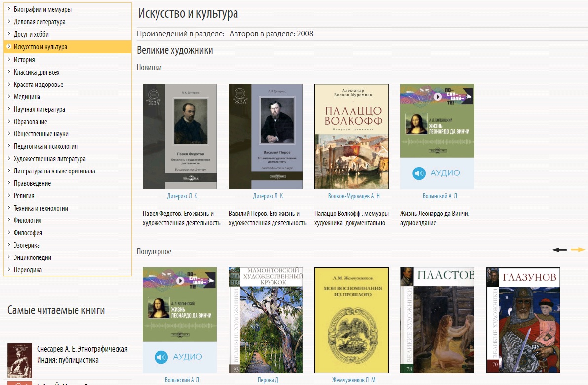
Task: Open author link Жемчужников Л. М.
Action: pyautogui.click(x=354, y=380)
